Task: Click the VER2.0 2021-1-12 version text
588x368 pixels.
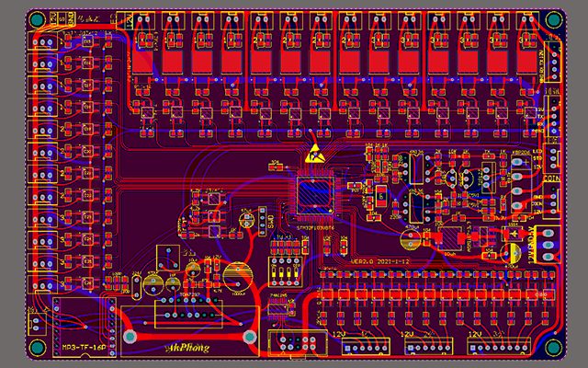Action: tap(379, 261)
